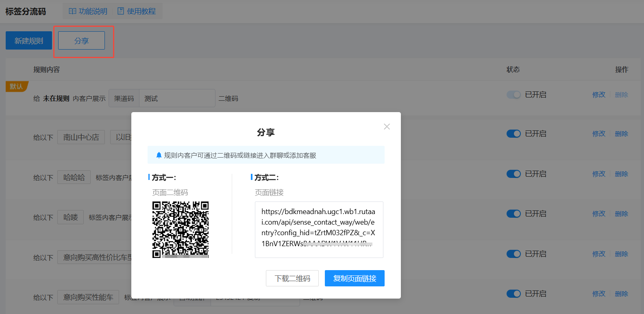This screenshot has height=314, width=644.
Task: Click the 标签分流码 page title
Action: pos(26,11)
